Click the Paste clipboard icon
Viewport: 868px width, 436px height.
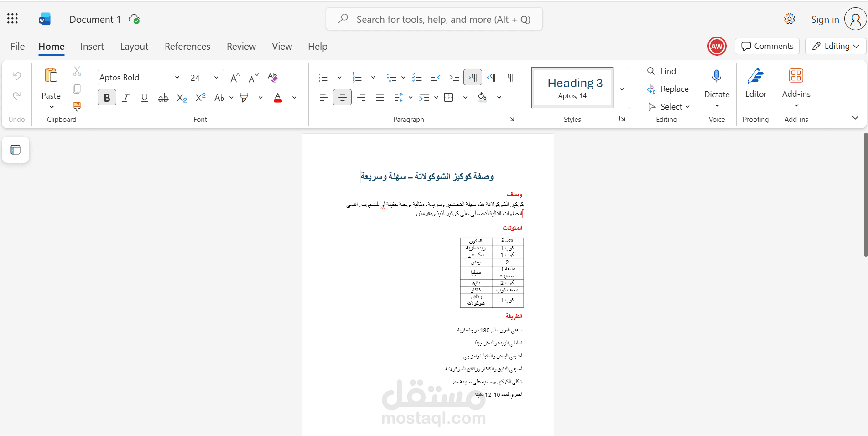pyautogui.click(x=51, y=75)
